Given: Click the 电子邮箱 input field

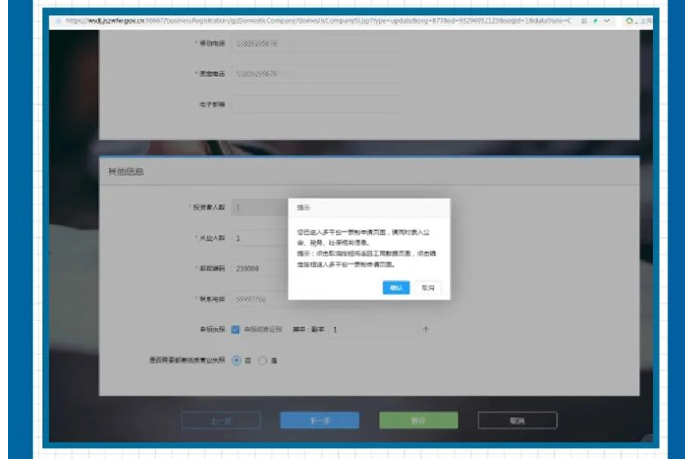Looking at the screenshot, I should click(x=317, y=104).
